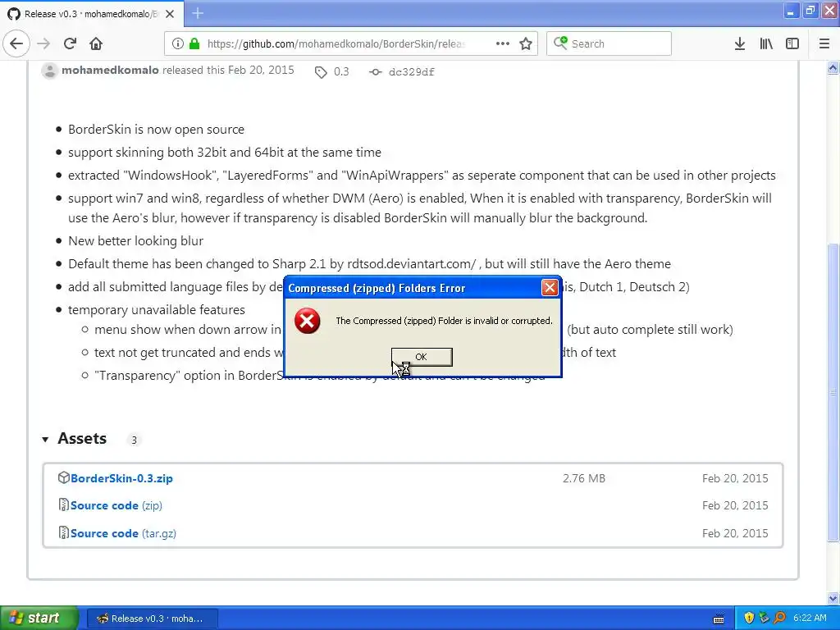Close the Compressed Folders Error dialog
The width and height of the screenshot is (840, 630).
pyautogui.click(x=550, y=288)
